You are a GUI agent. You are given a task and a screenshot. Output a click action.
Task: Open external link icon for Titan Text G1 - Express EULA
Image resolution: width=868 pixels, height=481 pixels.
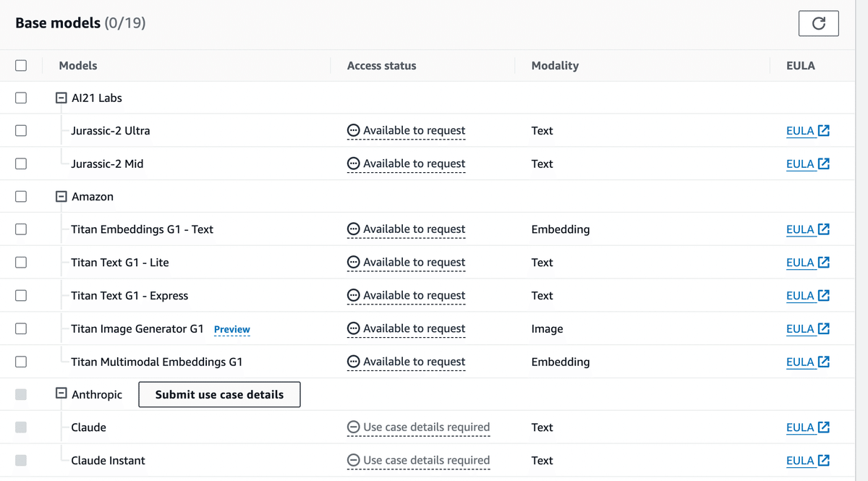pyautogui.click(x=824, y=295)
